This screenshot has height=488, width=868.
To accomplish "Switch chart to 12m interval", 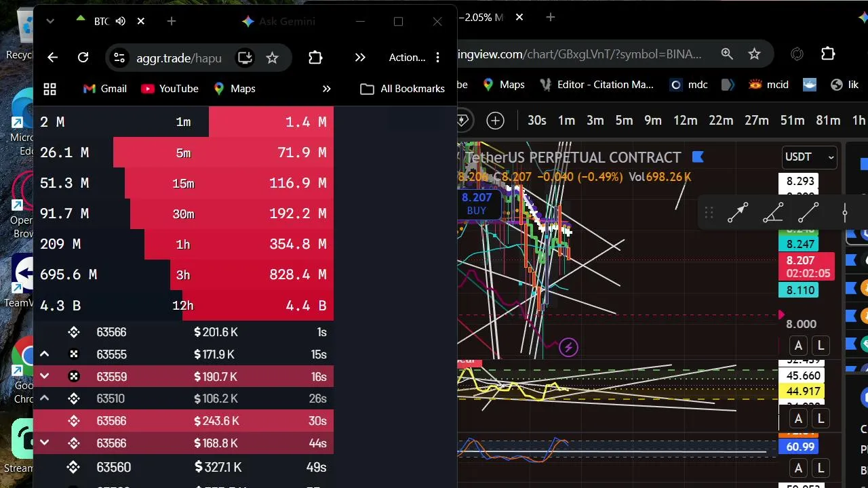I will point(685,121).
